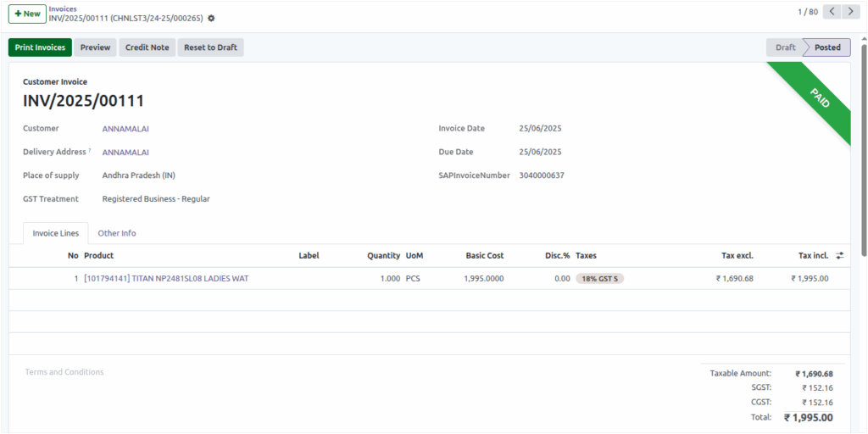Click the Disc.% column header
868x434 pixels.
[557, 256]
